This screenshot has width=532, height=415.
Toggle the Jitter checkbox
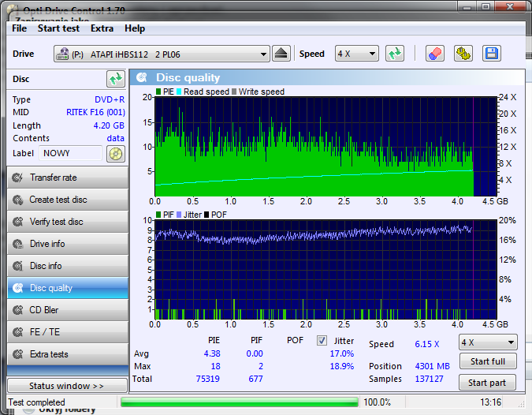coord(322,340)
